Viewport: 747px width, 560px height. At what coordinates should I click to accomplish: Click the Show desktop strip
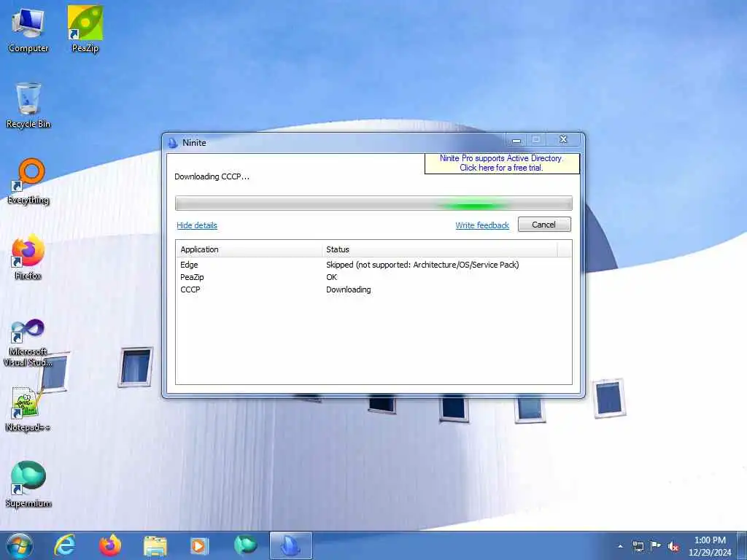[x=742, y=545]
